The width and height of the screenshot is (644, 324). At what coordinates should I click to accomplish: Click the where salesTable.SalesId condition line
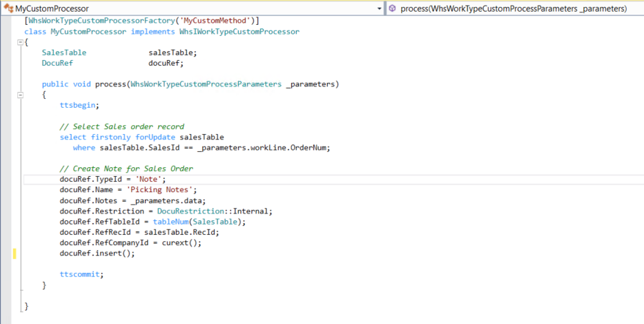click(x=202, y=148)
